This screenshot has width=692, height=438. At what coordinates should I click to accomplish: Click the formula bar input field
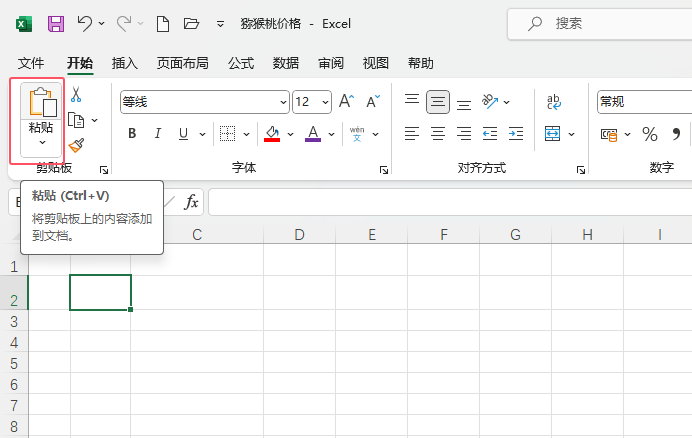(x=450, y=202)
